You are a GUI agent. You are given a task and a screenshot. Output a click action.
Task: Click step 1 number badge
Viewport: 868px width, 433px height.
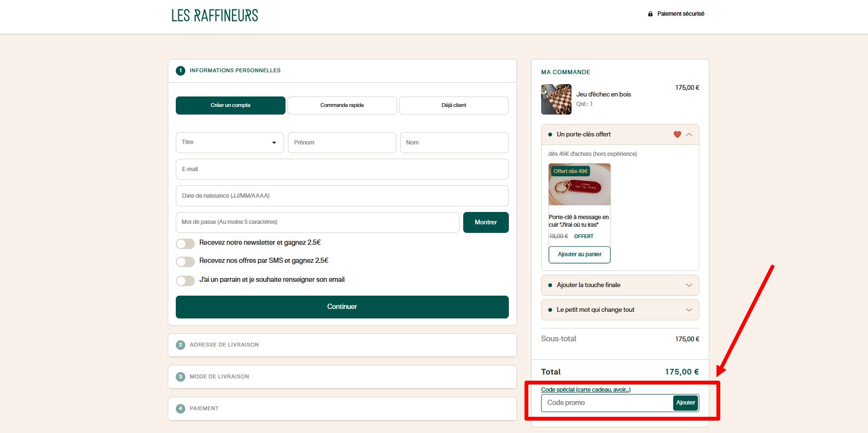click(x=181, y=71)
